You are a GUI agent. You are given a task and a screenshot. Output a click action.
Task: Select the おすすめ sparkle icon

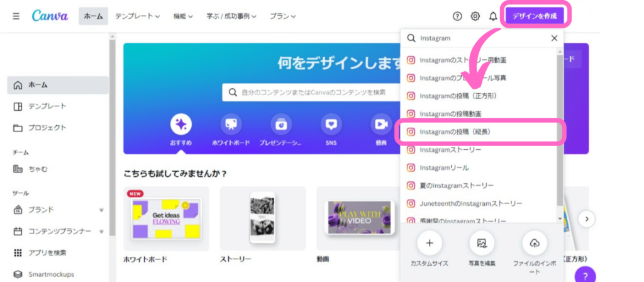pyautogui.click(x=181, y=124)
